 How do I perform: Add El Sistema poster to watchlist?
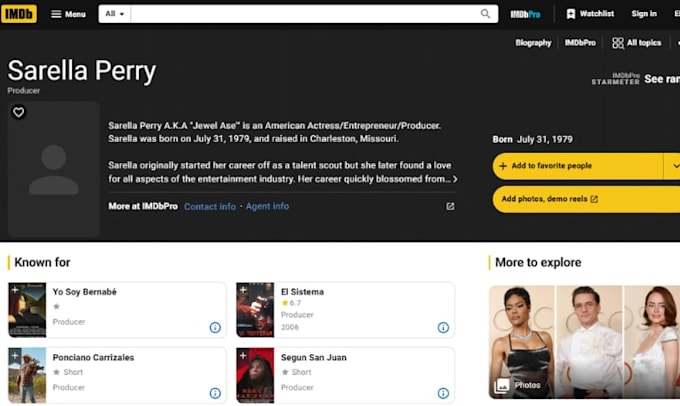[x=243, y=290]
